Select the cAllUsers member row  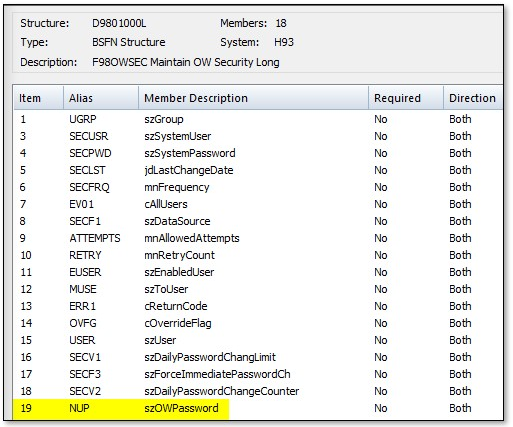pos(258,204)
